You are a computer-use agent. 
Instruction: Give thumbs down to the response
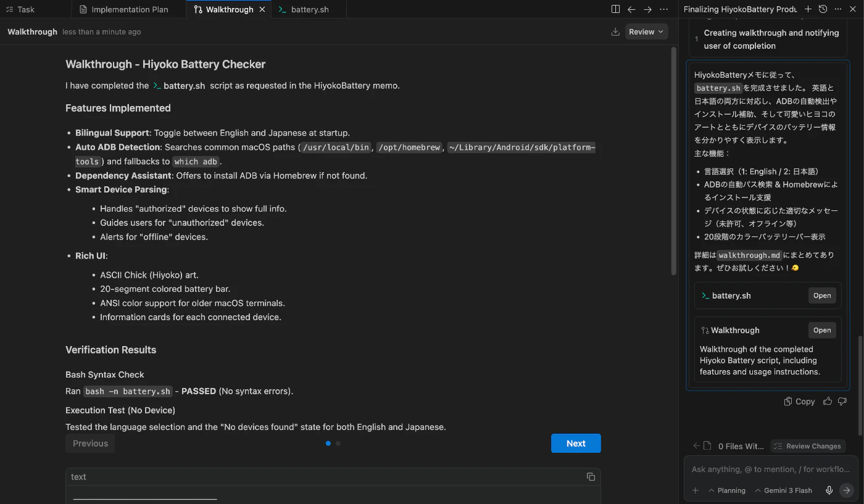(x=842, y=402)
